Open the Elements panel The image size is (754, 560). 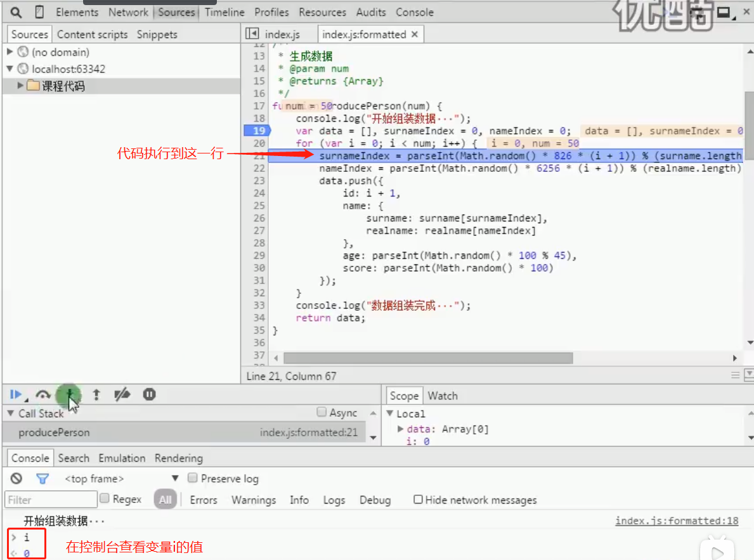click(77, 12)
